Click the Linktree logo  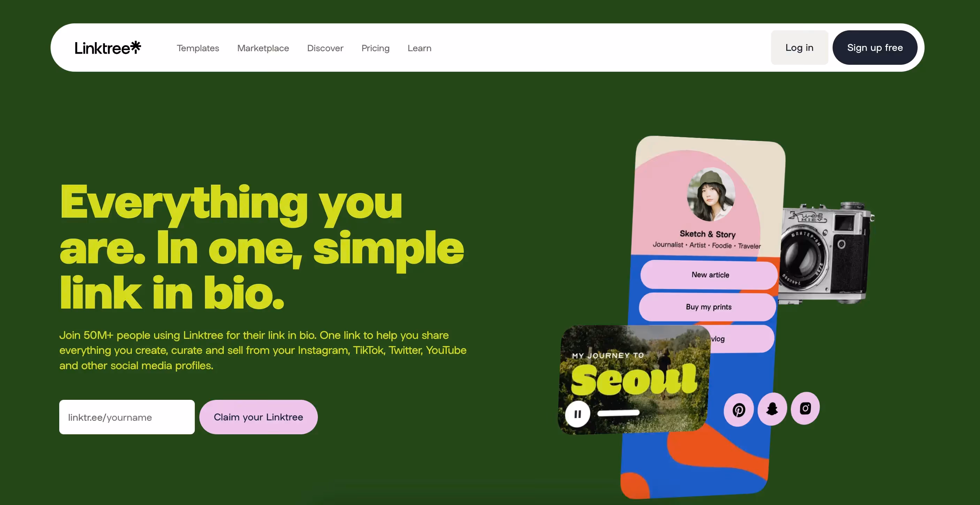[108, 48]
